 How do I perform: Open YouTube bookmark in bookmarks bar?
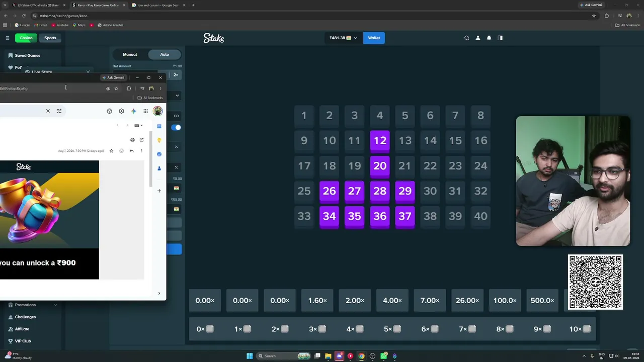point(60,25)
